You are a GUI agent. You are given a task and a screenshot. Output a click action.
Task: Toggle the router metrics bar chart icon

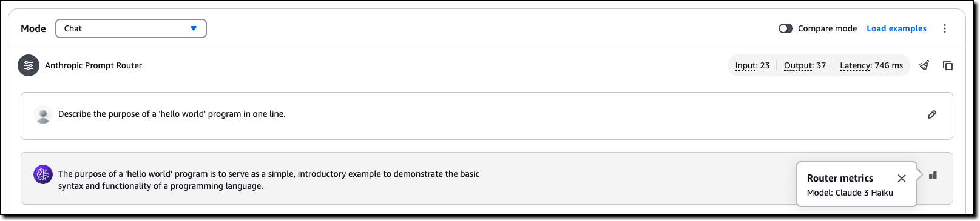click(x=933, y=176)
